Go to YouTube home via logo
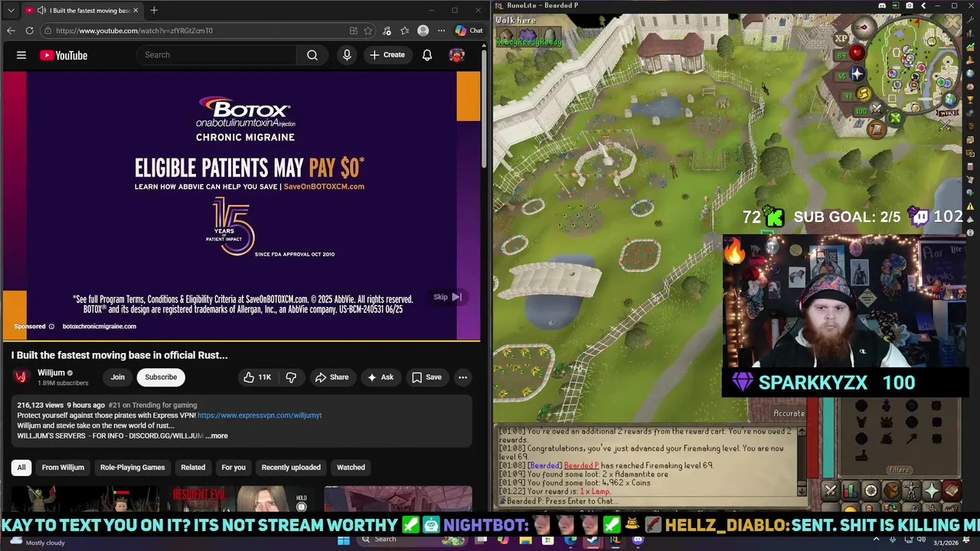The image size is (980, 551). pyautogui.click(x=64, y=55)
